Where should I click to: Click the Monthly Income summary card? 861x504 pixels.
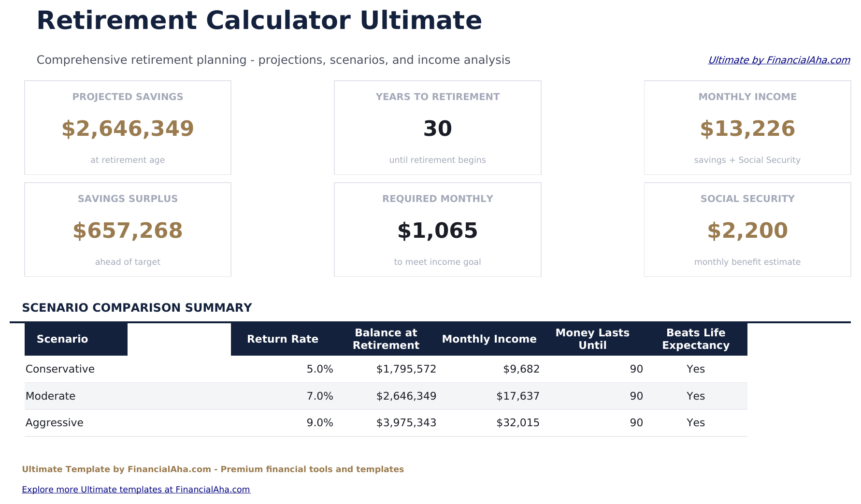click(x=747, y=128)
